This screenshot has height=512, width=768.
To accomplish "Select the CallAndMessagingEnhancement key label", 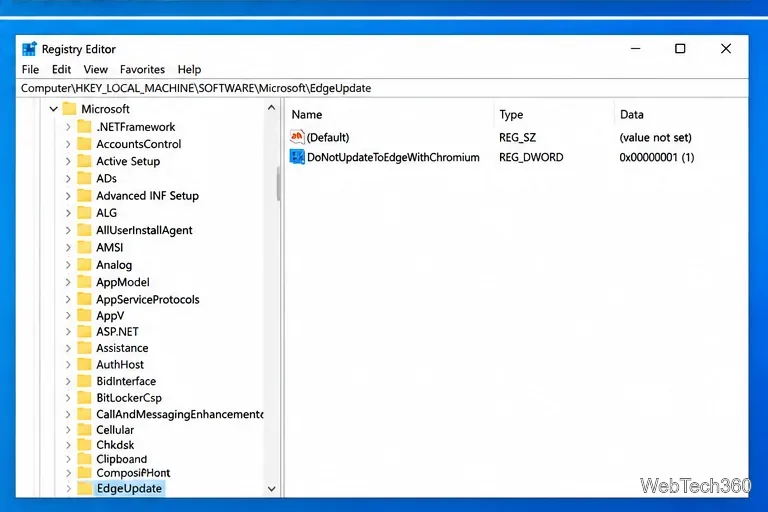I will 179,414.
